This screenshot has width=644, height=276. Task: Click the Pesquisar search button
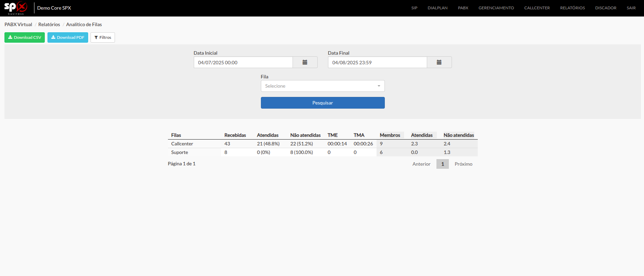pos(323,103)
